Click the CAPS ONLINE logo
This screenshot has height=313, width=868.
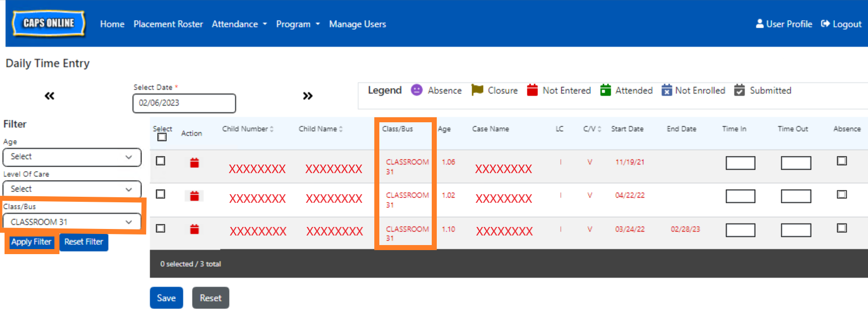(x=48, y=23)
